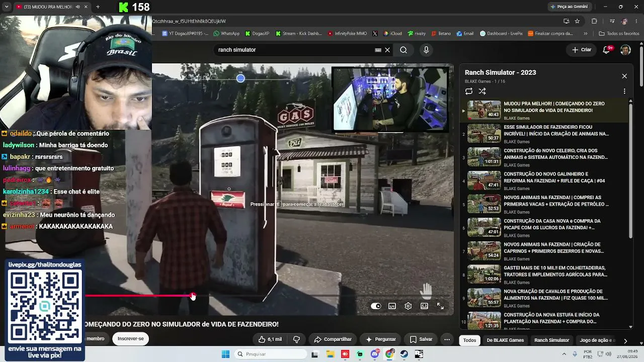Open the WhatsApp bookmark
The height and width of the screenshot is (362, 644).
pyautogui.click(x=226, y=34)
